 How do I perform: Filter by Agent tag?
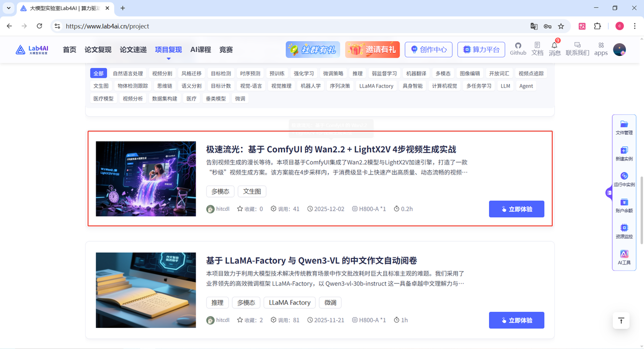pos(526,86)
